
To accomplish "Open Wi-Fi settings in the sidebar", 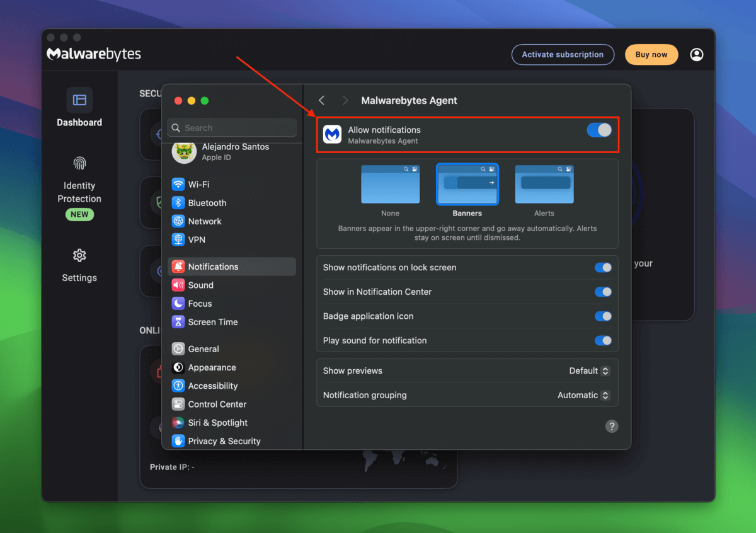I will pos(232,185).
